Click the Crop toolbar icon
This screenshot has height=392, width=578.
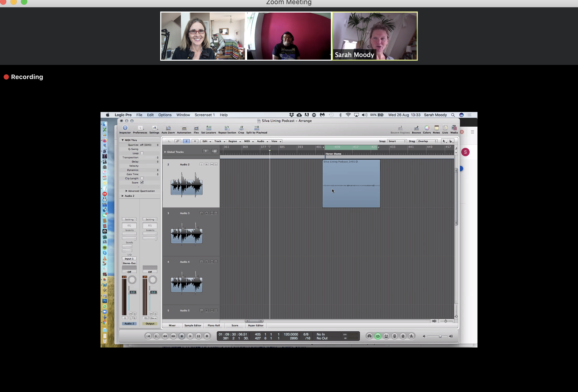pyautogui.click(x=241, y=128)
